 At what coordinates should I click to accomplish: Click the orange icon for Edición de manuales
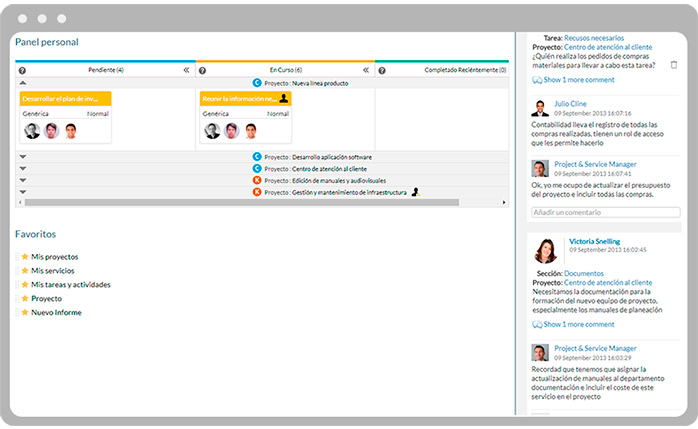[257, 179]
